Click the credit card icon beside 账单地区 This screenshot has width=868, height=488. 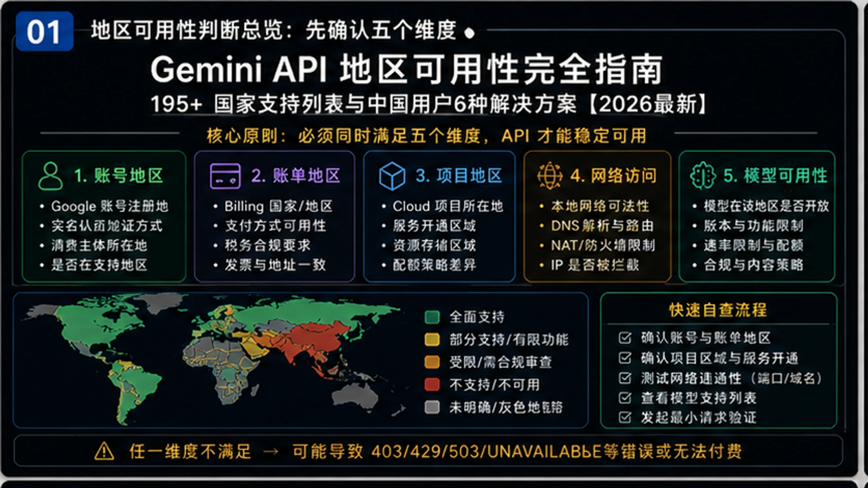point(225,176)
